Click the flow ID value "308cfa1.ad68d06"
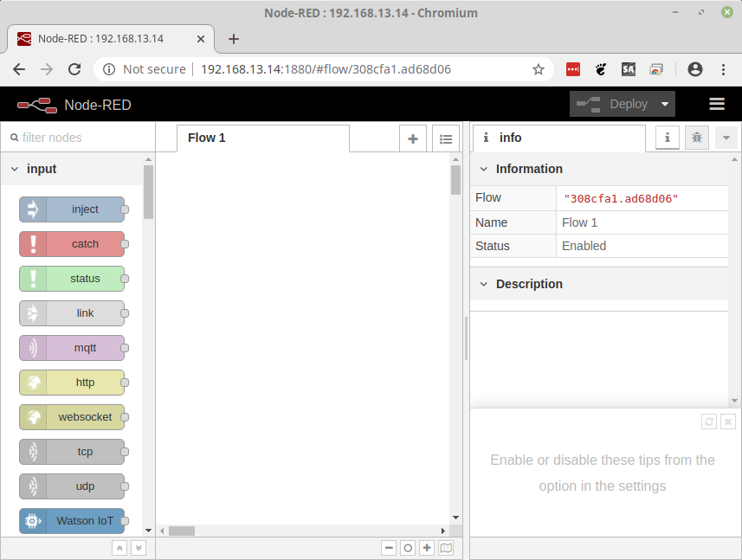The image size is (742, 560). [621, 199]
